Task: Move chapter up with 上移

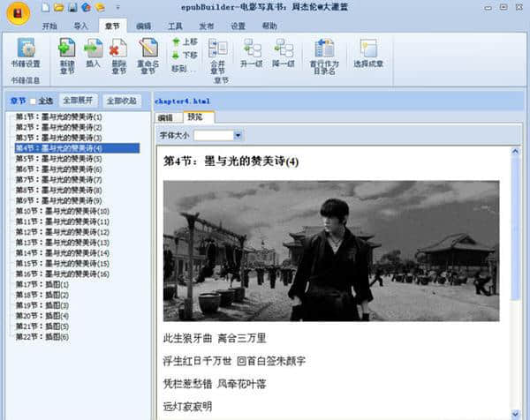Action: point(185,41)
